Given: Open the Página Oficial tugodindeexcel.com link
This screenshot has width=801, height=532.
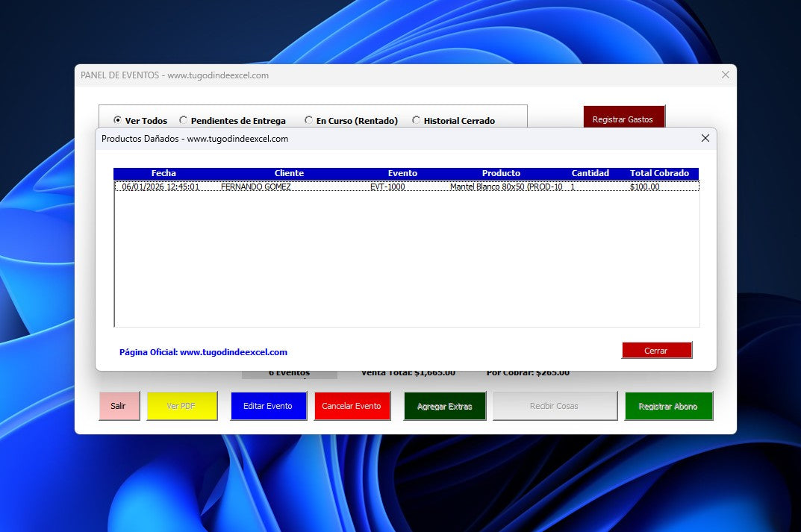Looking at the screenshot, I should [x=203, y=352].
